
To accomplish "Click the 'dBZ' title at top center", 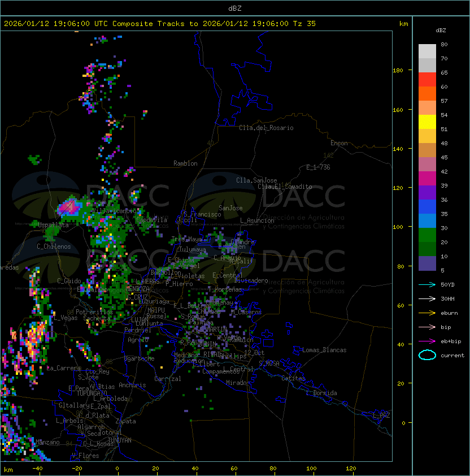I will click(235, 8).
